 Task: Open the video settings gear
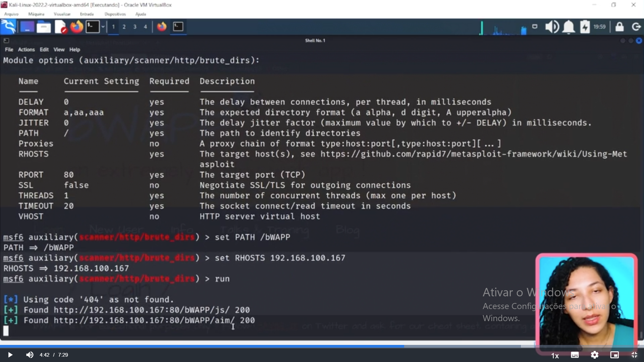pyautogui.click(x=594, y=355)
